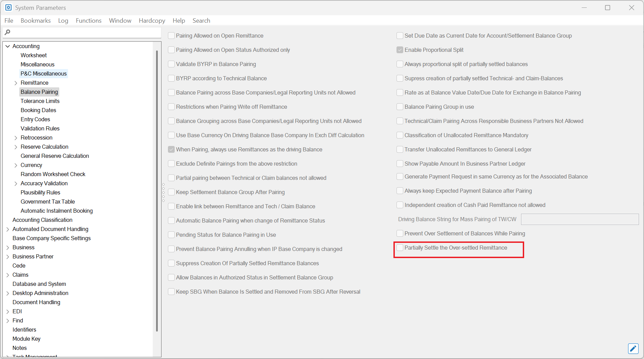Select Government Tax Table item

click(47, 202)
